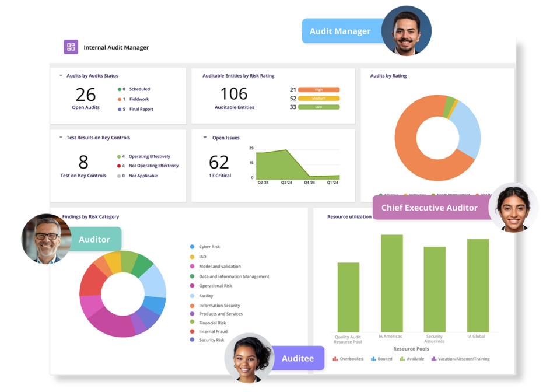Select Financial Risk legend entry

click(208, 323)
